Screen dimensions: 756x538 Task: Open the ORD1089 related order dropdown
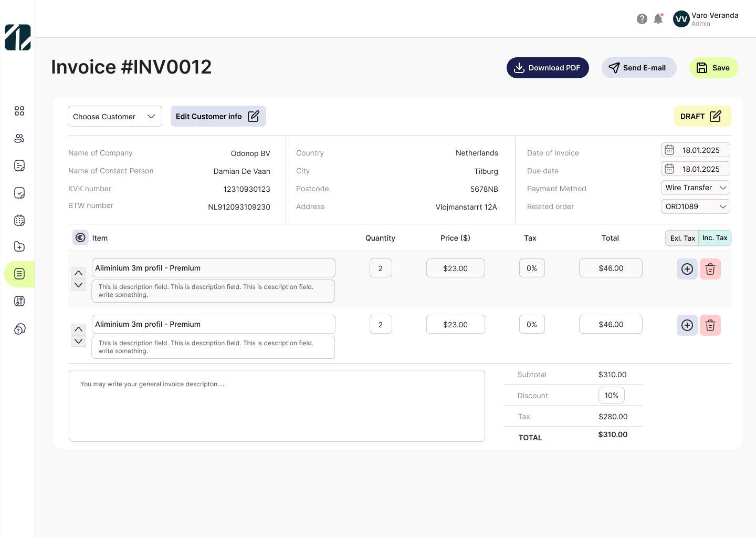tap(695, 206)
